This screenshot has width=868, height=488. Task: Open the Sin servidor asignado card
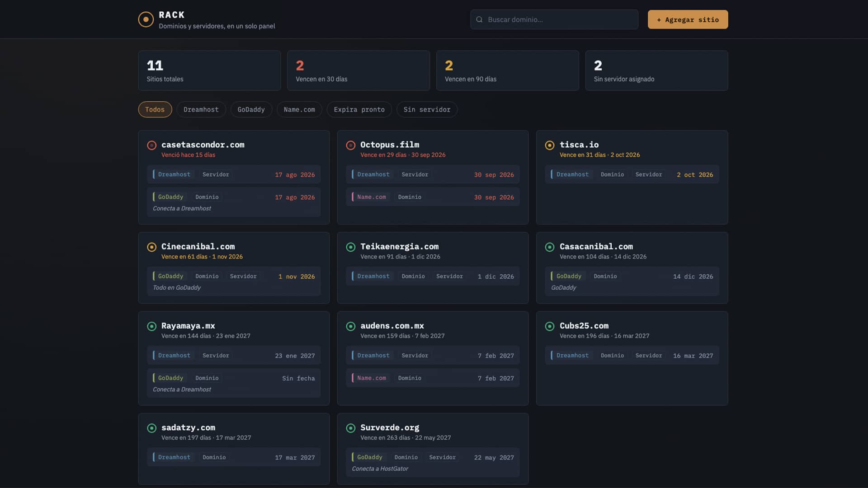tap(657, 70)
